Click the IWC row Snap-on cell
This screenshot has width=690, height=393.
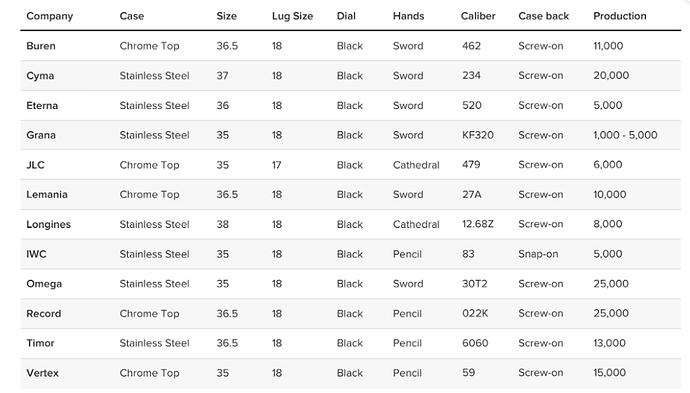[538, 254]
